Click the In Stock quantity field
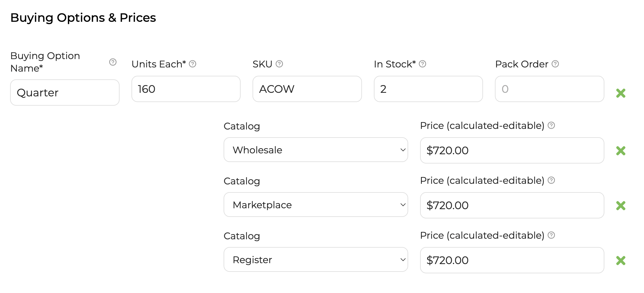The width and height of the screenshot is (644, 293). [x=428, y=89]
